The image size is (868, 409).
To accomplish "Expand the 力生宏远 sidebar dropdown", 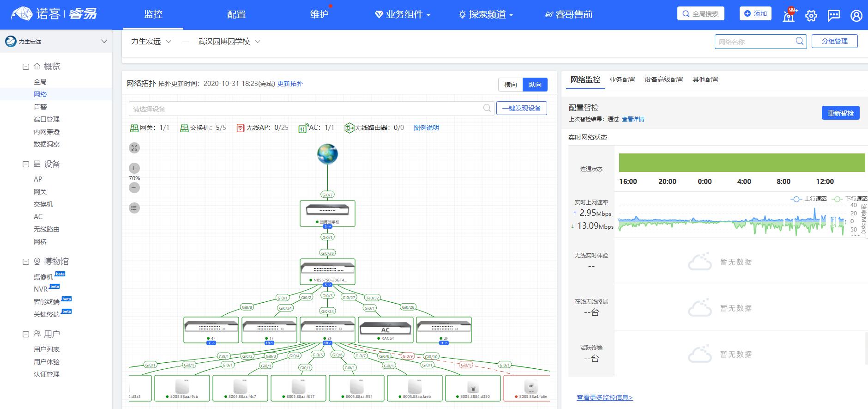I will 104,42.
